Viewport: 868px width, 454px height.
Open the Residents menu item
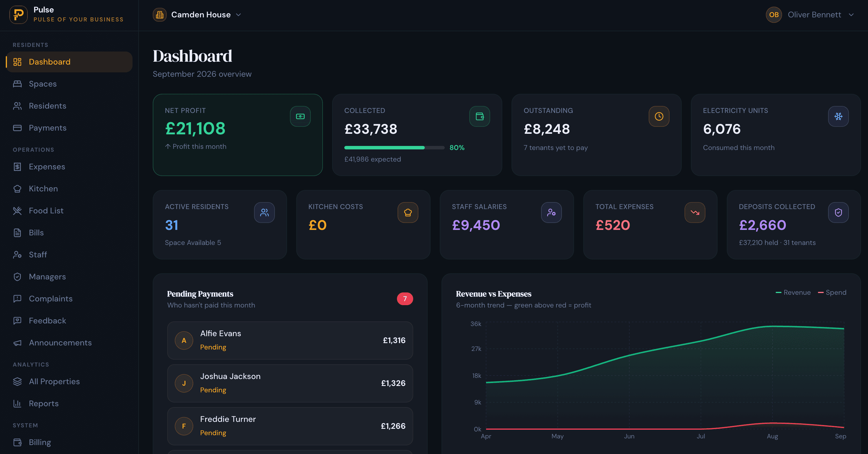(x=69, y=106)
